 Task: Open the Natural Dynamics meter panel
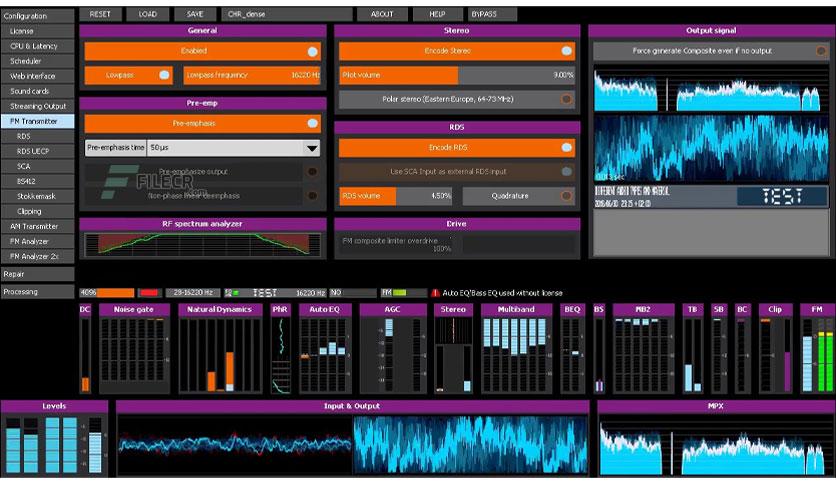(x=219, y=349)
